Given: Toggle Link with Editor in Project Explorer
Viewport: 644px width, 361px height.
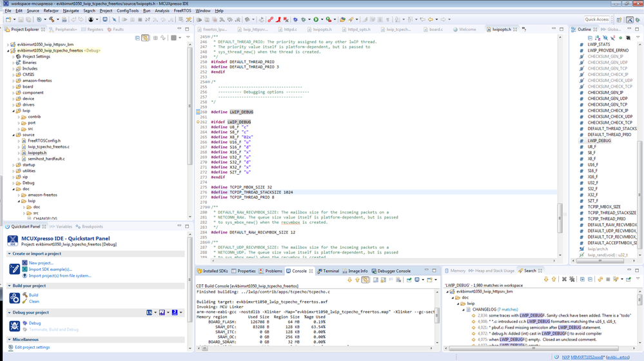Looking at the screenshot, I should click(x=146, y=38).
